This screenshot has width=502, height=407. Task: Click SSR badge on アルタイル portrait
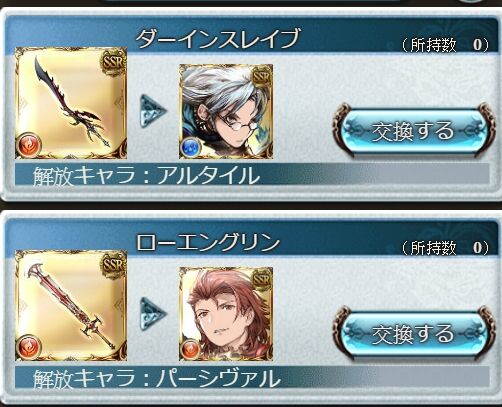[262, 77]
